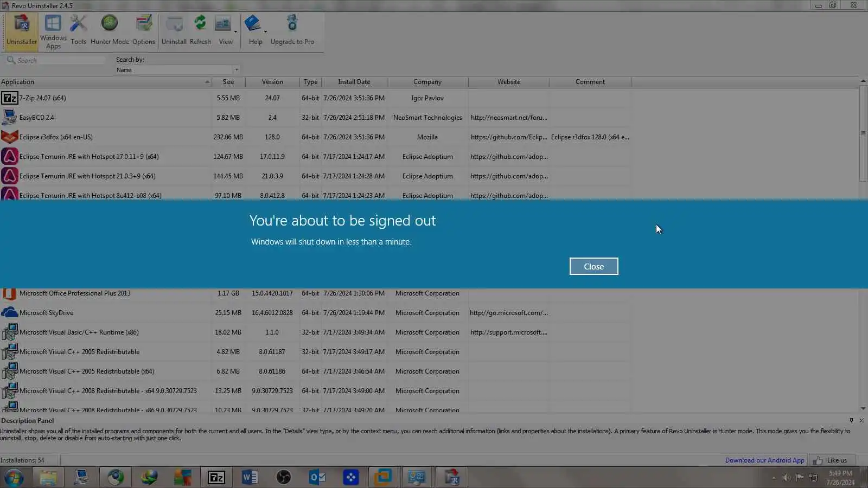Open 7-Zip from the taskbar

pyautogui.click(x=216, y=477)
